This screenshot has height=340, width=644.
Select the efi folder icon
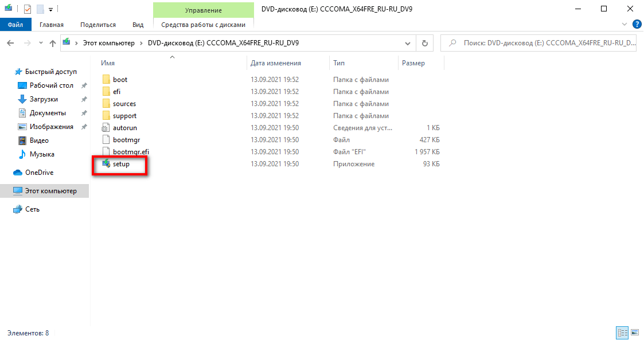(x=106, y=91)
